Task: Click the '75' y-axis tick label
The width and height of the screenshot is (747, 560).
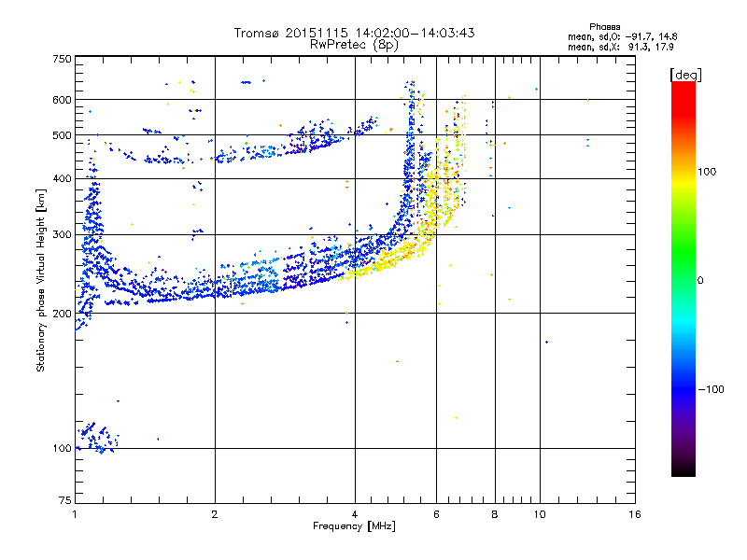Action: pos(65,500)
